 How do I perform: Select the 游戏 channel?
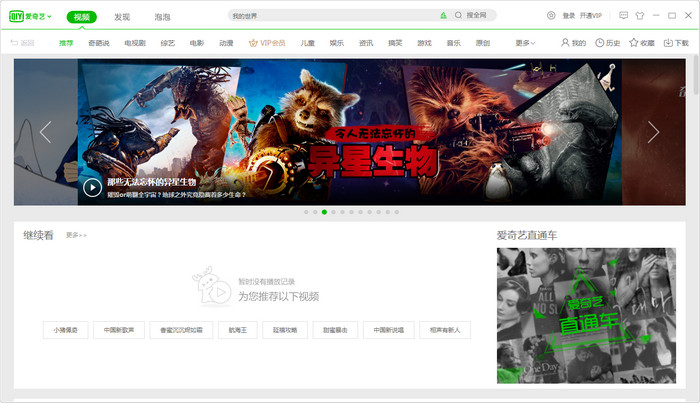pyautogui.click(x=425, y=43)
